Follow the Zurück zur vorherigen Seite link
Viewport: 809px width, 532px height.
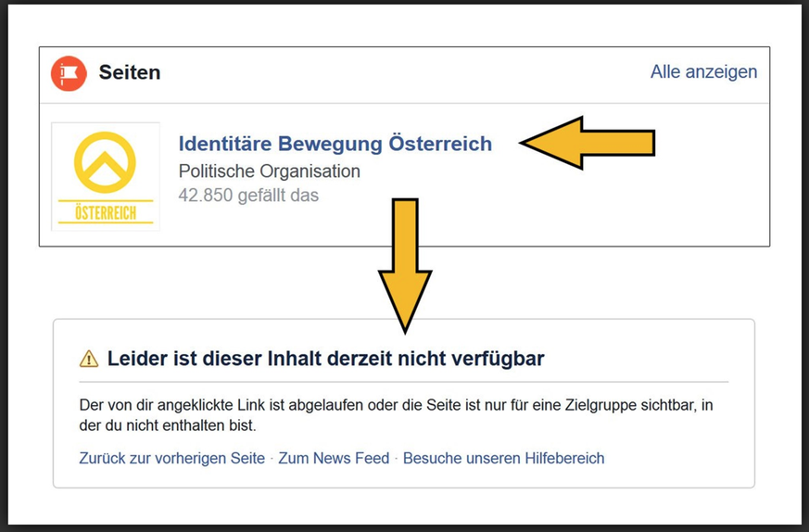[x=172, y=458]
